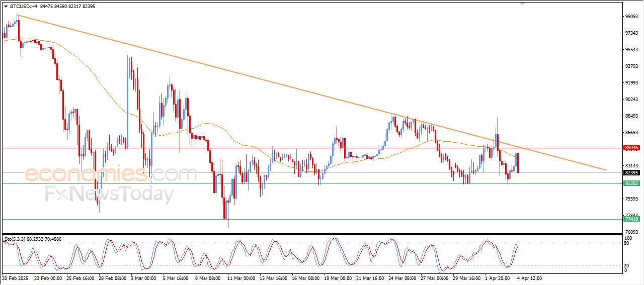Click the stochastic 20 level label
The width and height of the screenshot is (644, 285).
pyautogui.click(x=627, y=265)
